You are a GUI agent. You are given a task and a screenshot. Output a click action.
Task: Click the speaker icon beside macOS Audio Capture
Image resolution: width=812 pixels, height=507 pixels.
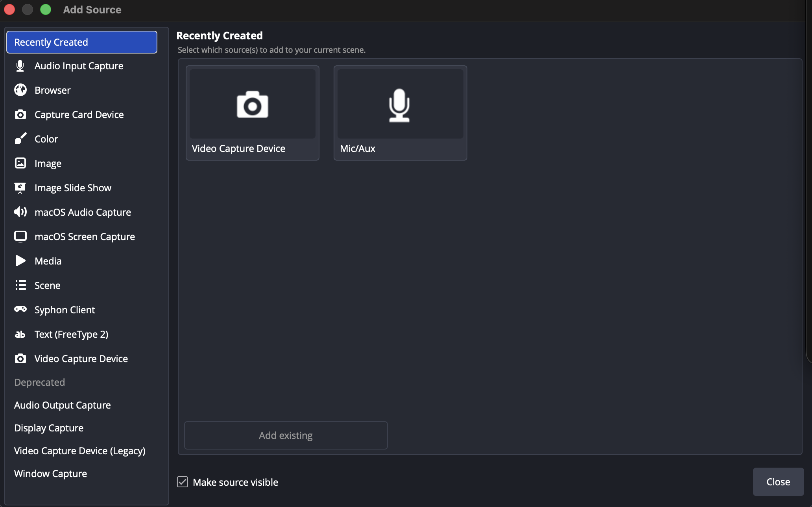point(20,212)
